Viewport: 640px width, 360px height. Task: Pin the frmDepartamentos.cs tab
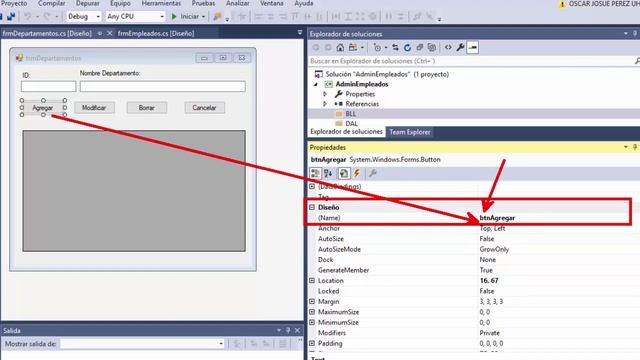pos(100,33)
